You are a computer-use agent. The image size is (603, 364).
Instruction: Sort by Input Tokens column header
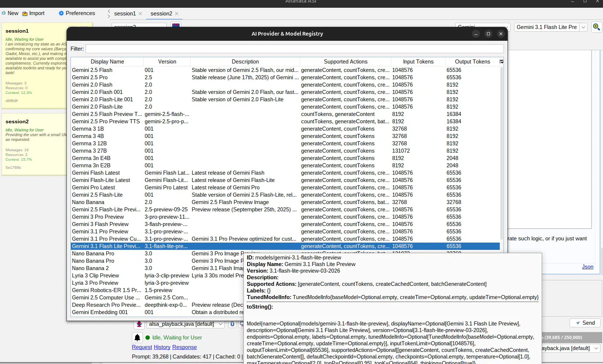(418, 62)
